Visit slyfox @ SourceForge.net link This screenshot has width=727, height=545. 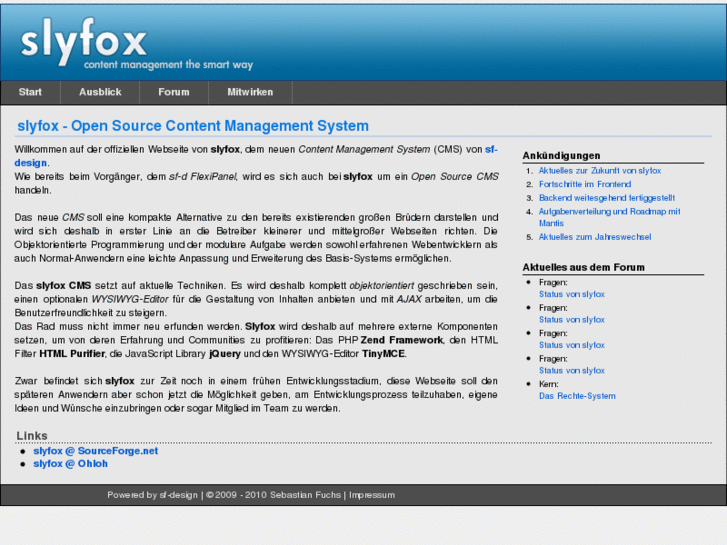tap(96, 451)
